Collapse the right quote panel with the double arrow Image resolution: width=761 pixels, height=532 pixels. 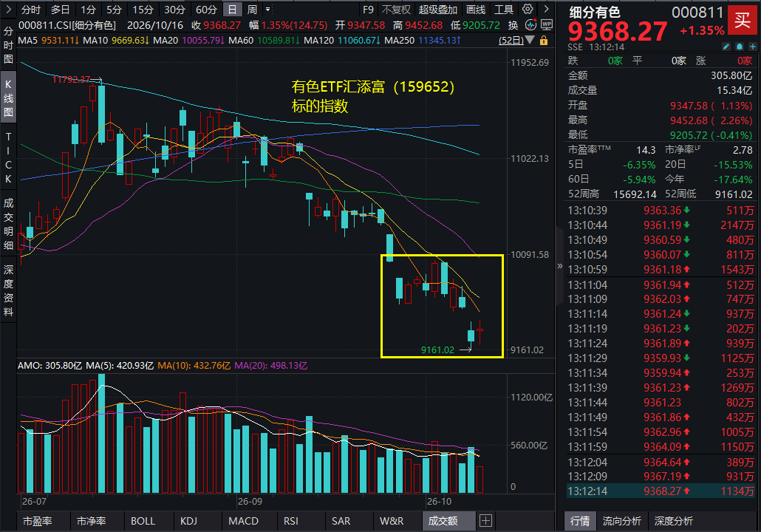point(559,266)
